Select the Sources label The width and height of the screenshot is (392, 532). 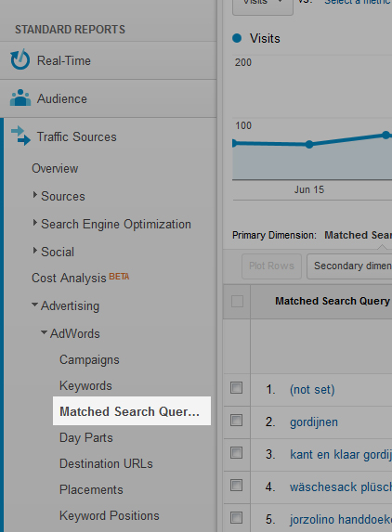coord(63,196)
